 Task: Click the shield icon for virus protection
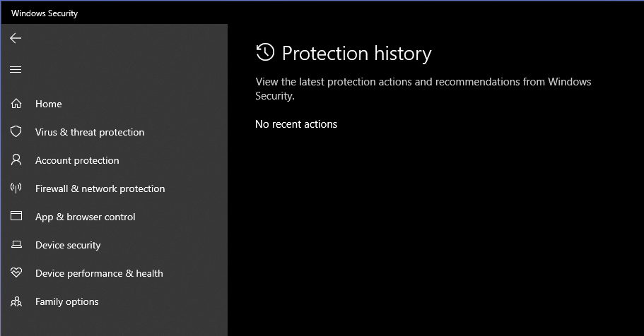[16, 132]
